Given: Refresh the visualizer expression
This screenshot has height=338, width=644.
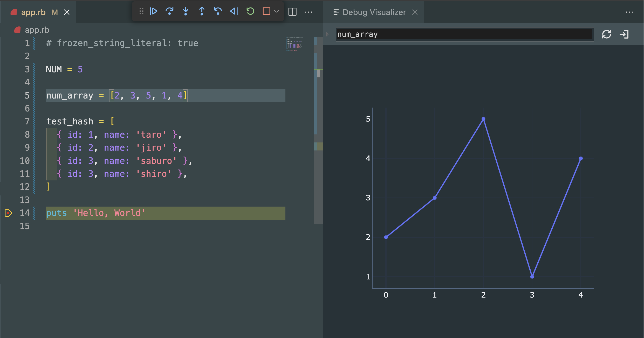Looking at the screenshot, I should coord(606,34).
